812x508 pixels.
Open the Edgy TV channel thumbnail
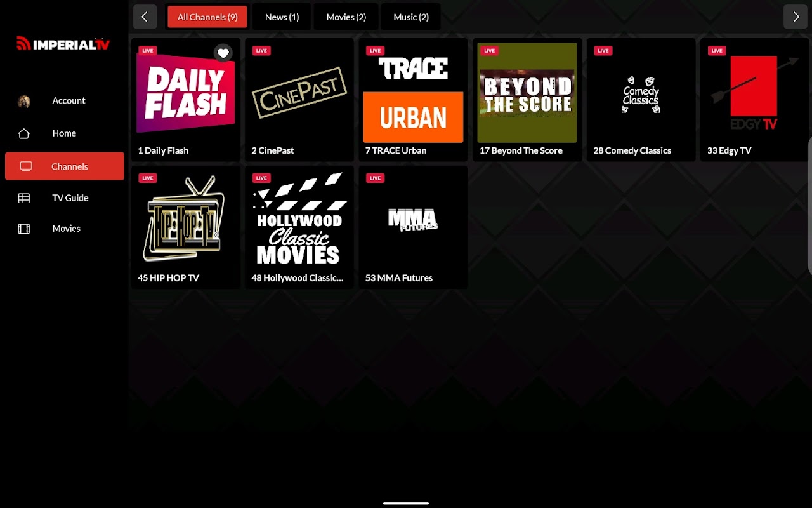(755, 93)
